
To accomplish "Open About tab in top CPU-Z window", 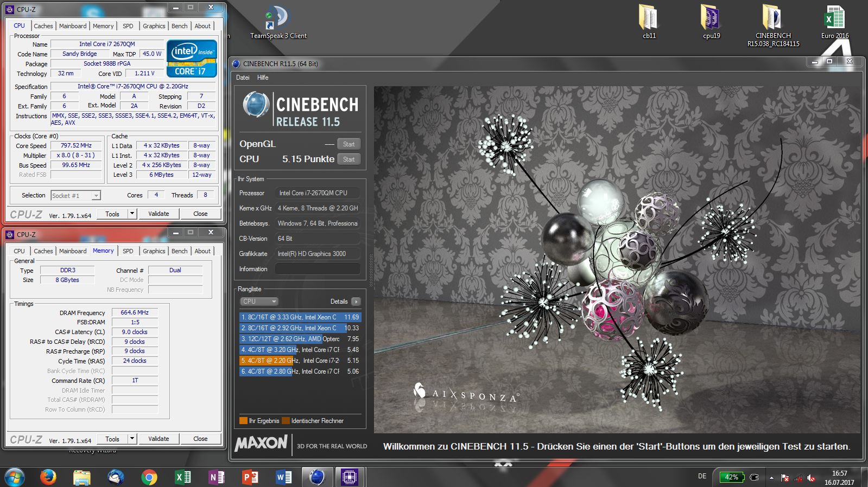I will pos(202,26).
